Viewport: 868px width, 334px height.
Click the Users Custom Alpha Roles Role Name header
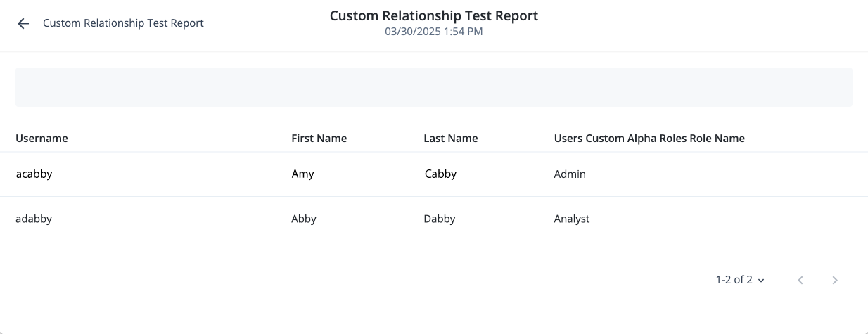click(x=649, y=139)
